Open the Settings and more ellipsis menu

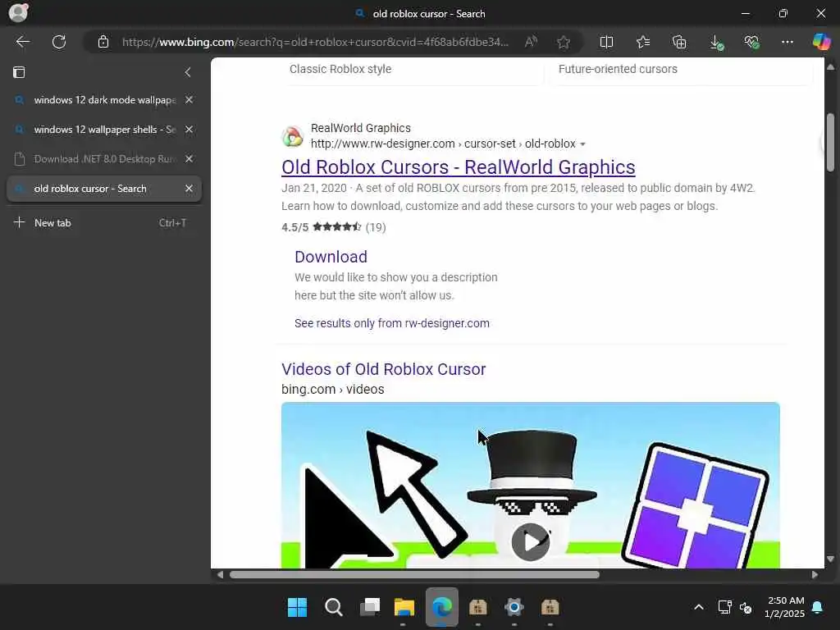click(787, 42)
